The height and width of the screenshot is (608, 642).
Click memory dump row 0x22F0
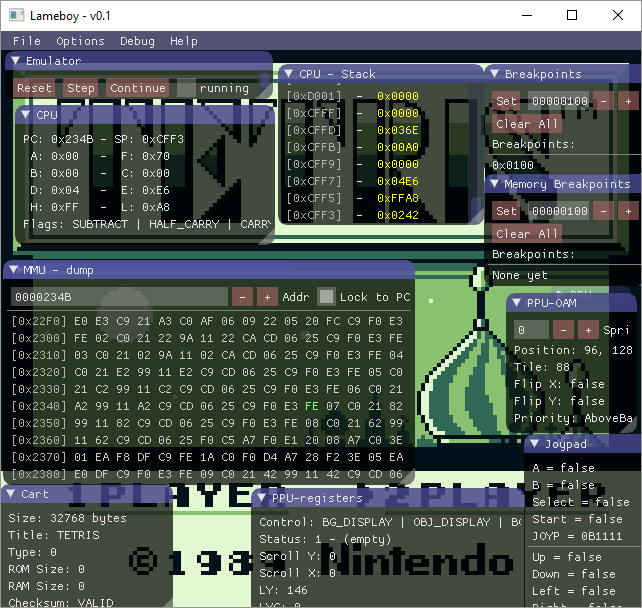[x=207, y=321]
